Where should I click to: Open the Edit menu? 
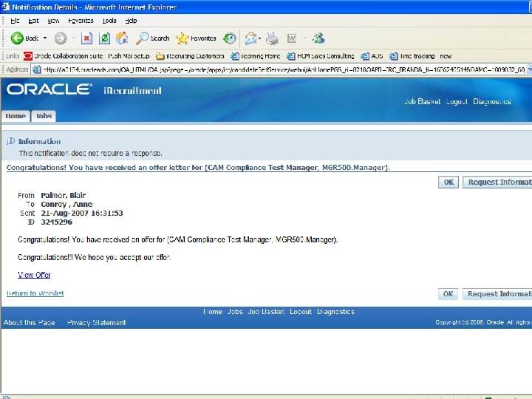click(33, 21)
